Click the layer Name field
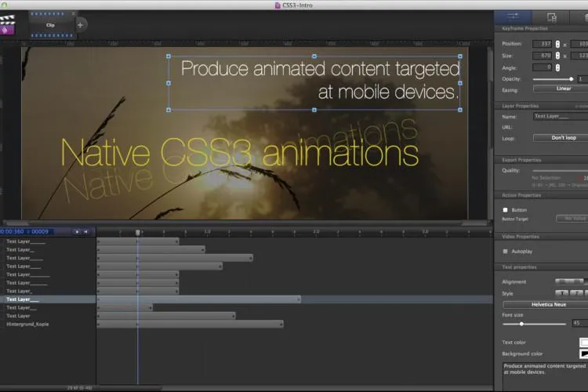 561,116
